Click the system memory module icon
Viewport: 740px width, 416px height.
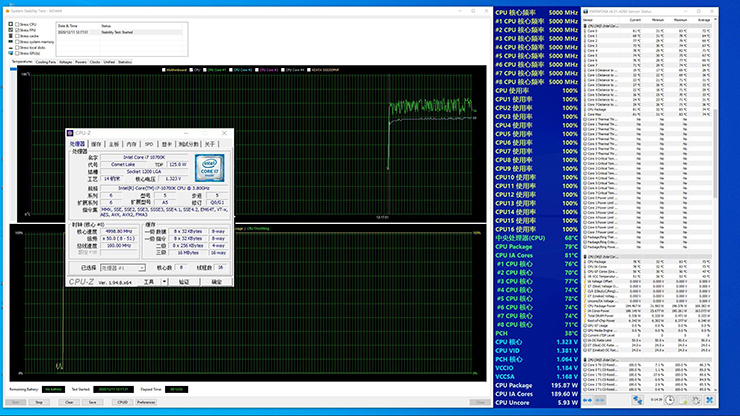click(11, 42)
